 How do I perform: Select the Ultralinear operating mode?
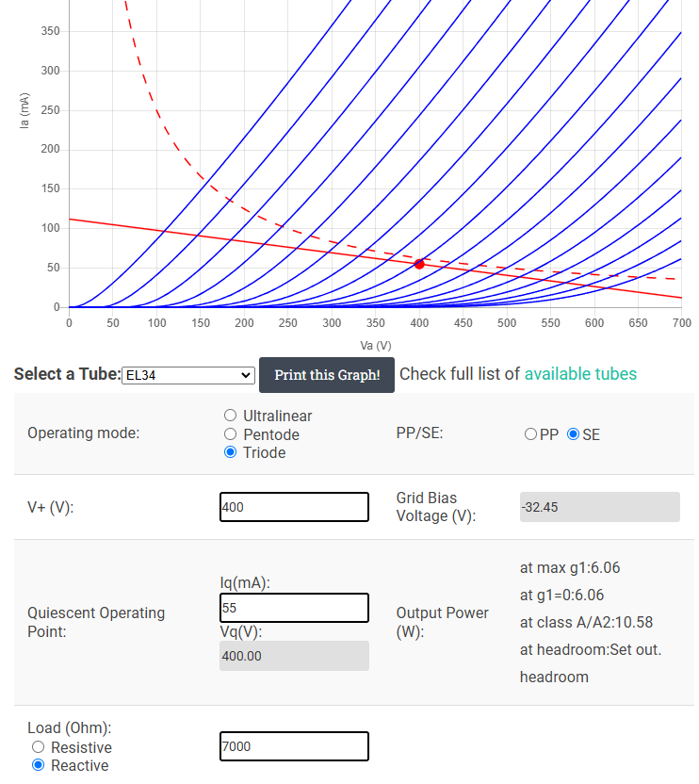231,416
